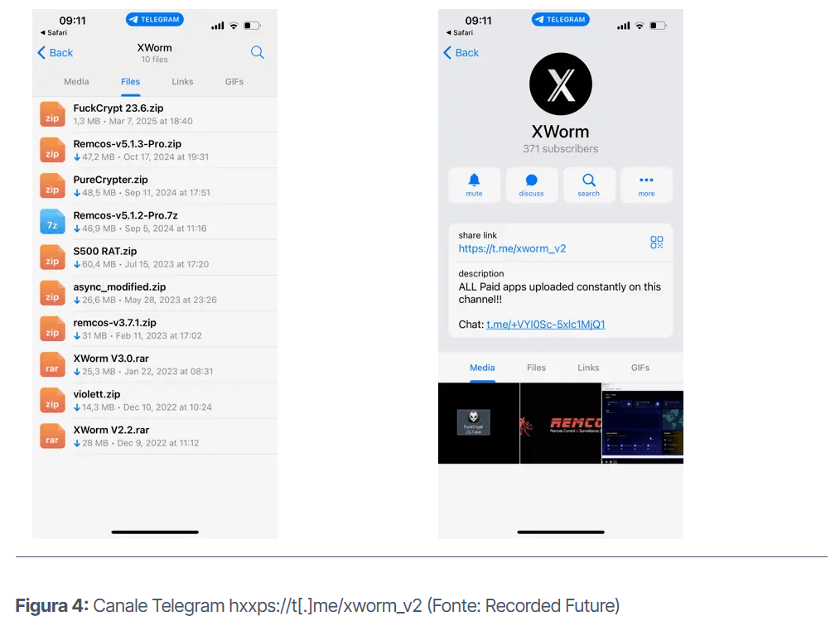Tap the Telegram pill in files screen status bar
Image resolution: width=840 pixels, height=621 pixels.
(x=155, y=19)
